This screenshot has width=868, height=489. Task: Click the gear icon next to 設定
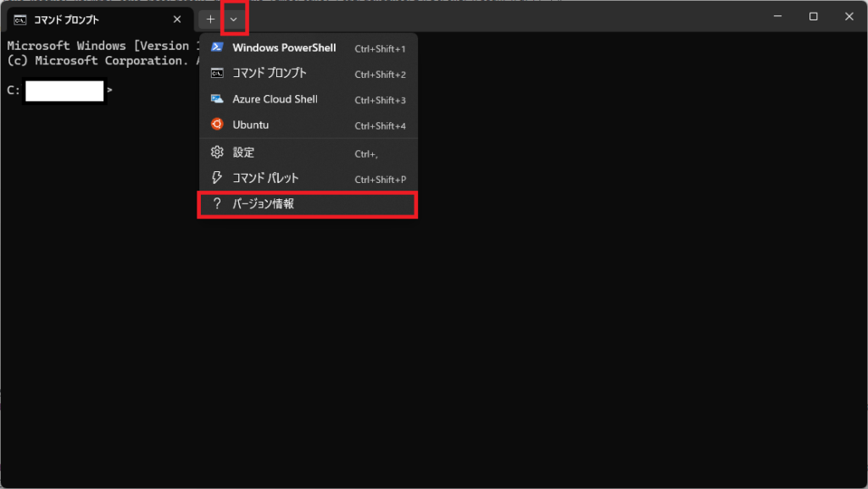click(x=217, y=152)
